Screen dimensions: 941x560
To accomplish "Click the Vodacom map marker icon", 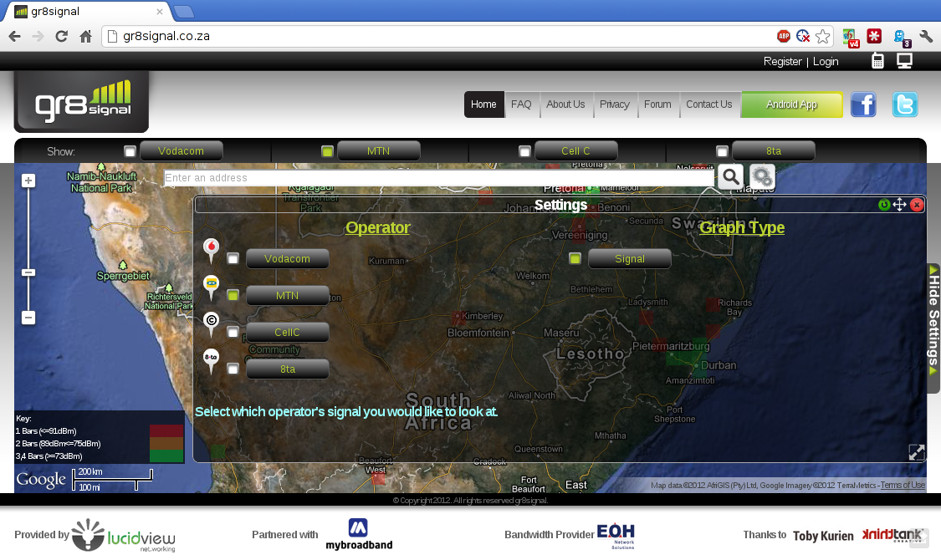I will [x=212, y=251].
